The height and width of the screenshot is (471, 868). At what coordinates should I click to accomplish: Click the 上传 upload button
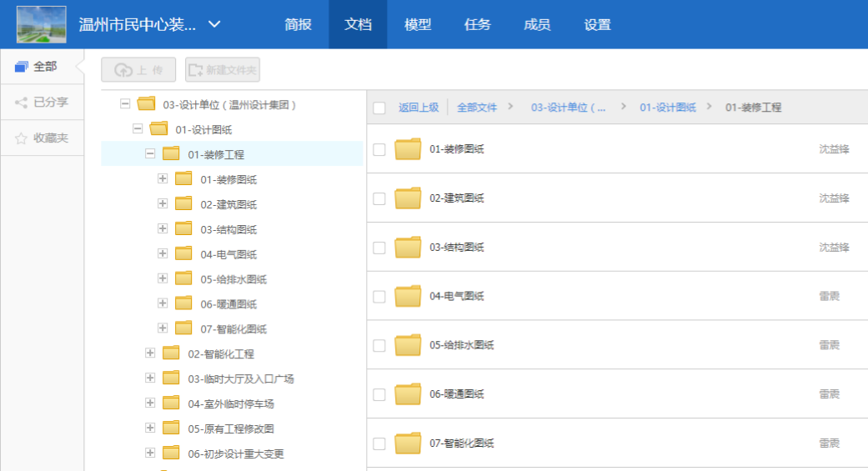138,70
